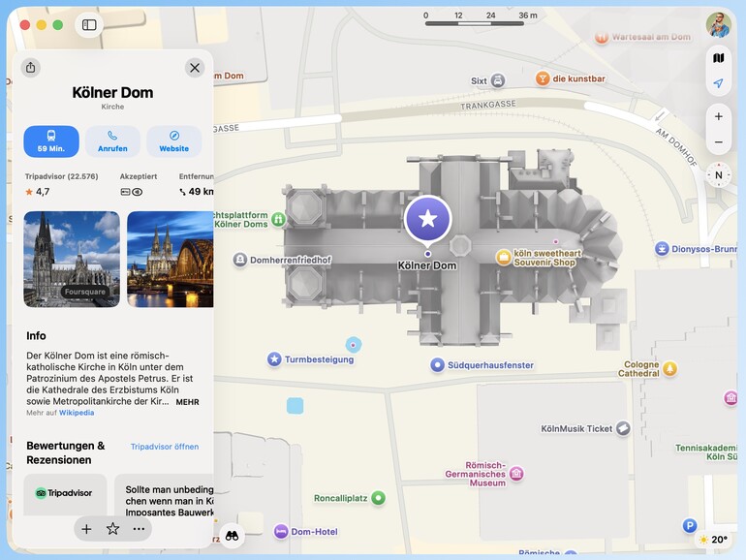Viewport: 746px width, 560px height.
Task: Call Kölner Dom via Anrufen
Action: click(x=112, y=141)
